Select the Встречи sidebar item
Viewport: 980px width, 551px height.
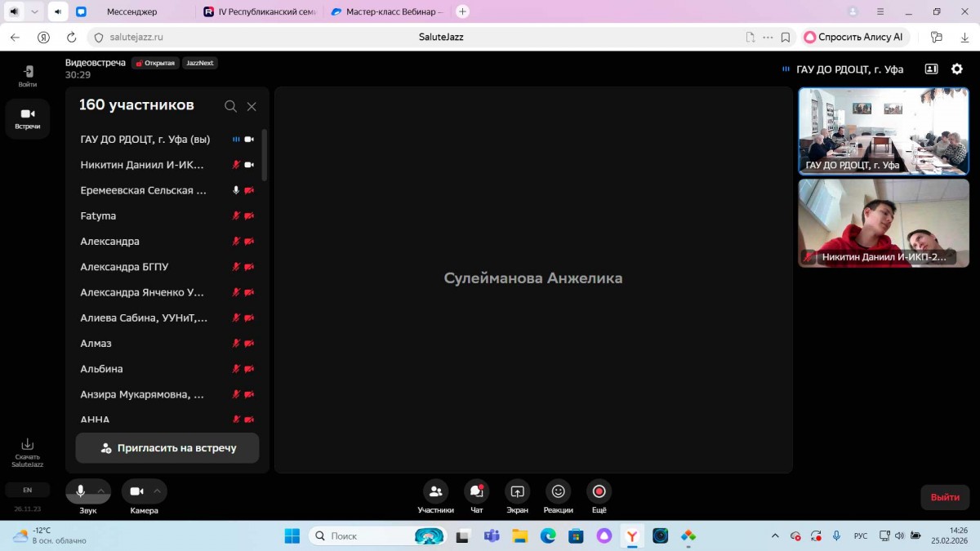(27, 118)
